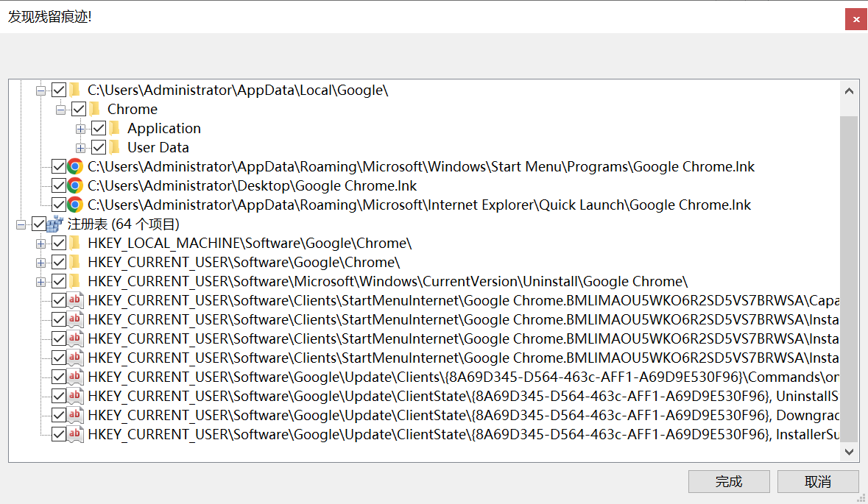The width and height of the screenshot is (868, 504).
Task: Click registry value icon for InstallerSu… entry
Action: point(75,434)
